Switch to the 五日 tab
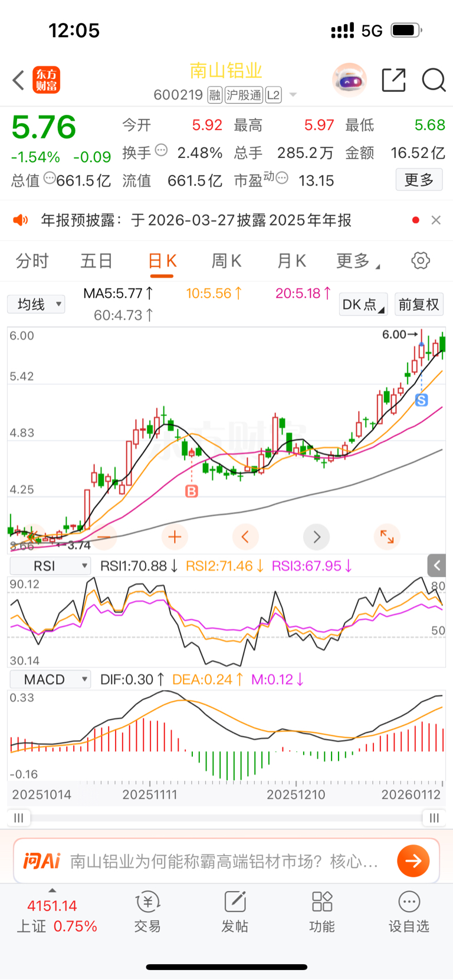This screenshot has height=980, width=453. pos(96,260)
